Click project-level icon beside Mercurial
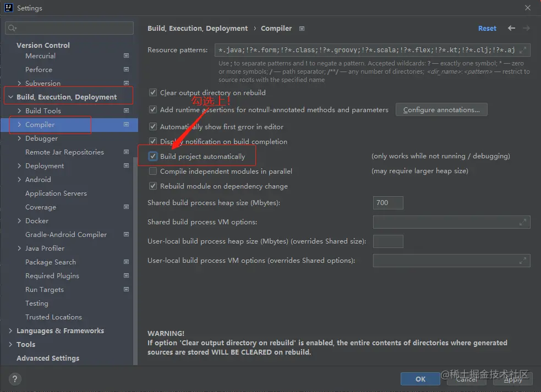The height and width of the screenshot is (392, 541). tap(126, 56)
